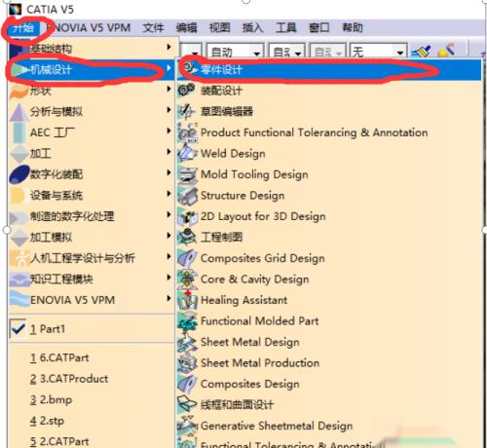The image size is (487, 448).
Task: Select 零件设计 part design entry
Action: [329, 69]
